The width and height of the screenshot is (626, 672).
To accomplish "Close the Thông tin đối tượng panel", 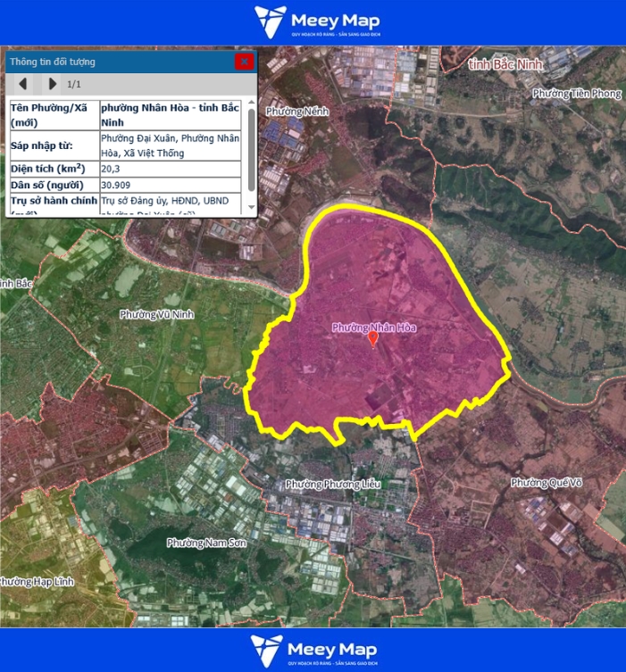I will click(244, 62).
